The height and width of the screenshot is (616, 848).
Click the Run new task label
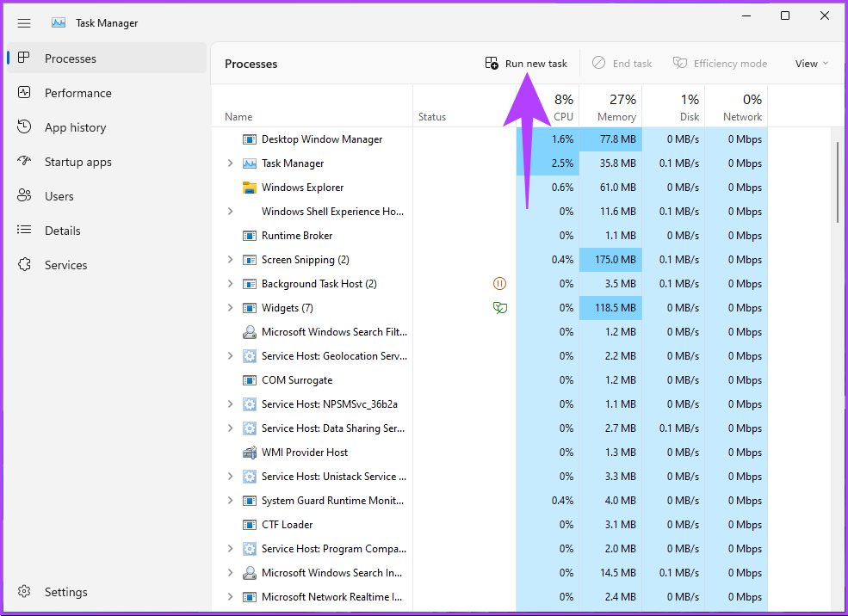coord(536,64)
